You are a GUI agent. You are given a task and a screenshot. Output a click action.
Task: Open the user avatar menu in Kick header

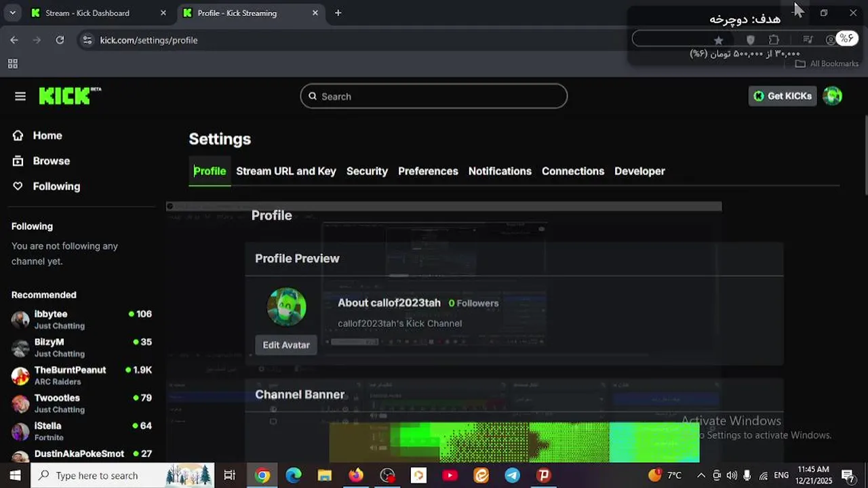pyautogui.click(x=832, y=96)
